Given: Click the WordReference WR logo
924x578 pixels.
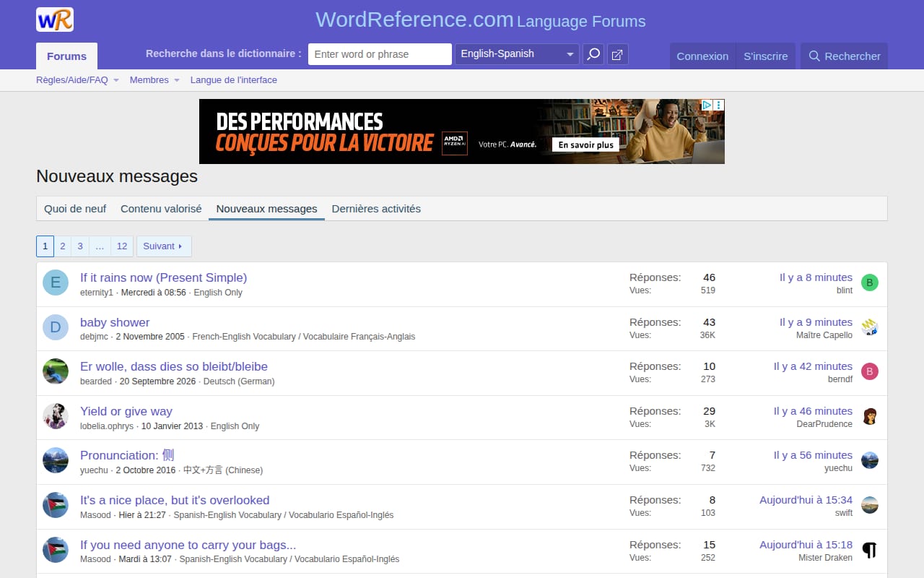Looking at the screenshot, I should coord(55,20).
